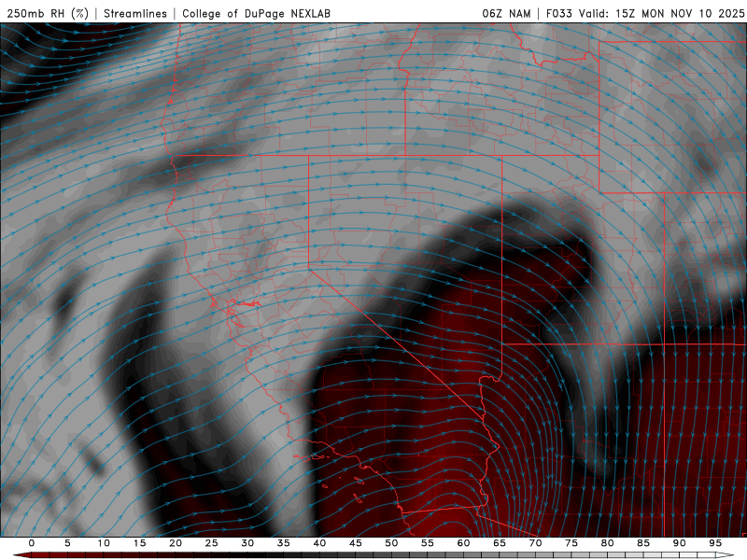Click the colorbar value label '75'
The width and height of the screenshot is (747, 560).
coord(571,543)
